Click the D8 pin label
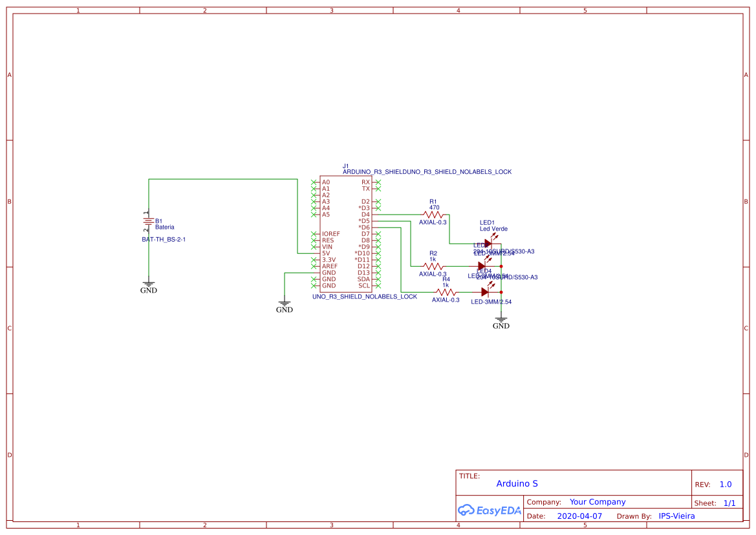The image size is (756, 535). pyautogui.click(x=365, y=240)
